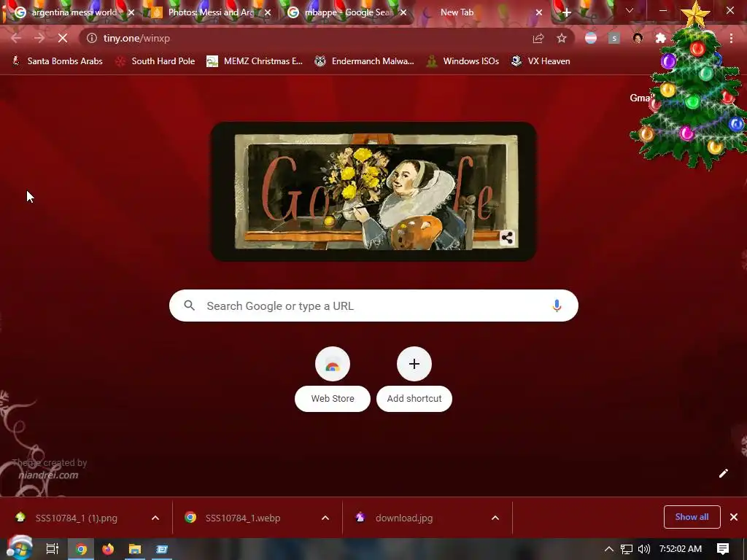Open the Windows ISOs bookmark

[462, 61]
